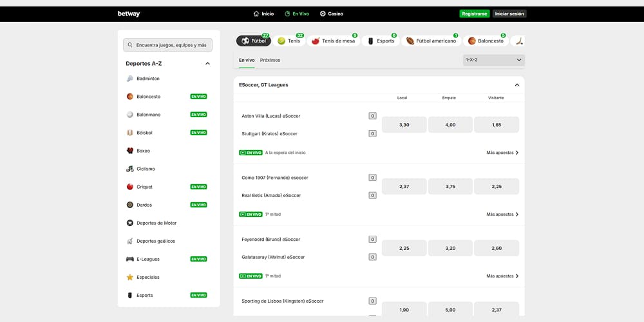Open the 1-X-2 market dropdown
This screenshot has width=644, height=322.
pos(494,60)
